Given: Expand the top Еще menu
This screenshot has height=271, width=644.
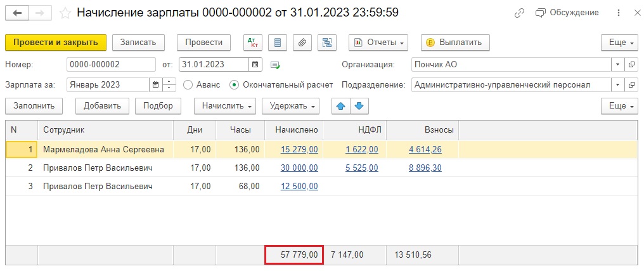Looking at the screenshot, I should (x=619, y=43).
